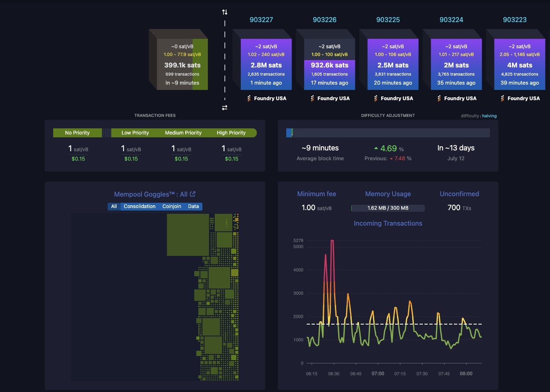Open mined block with 2M sats fees
The height and width of the screenshot is (392, 550).
(x=456, y=64)
